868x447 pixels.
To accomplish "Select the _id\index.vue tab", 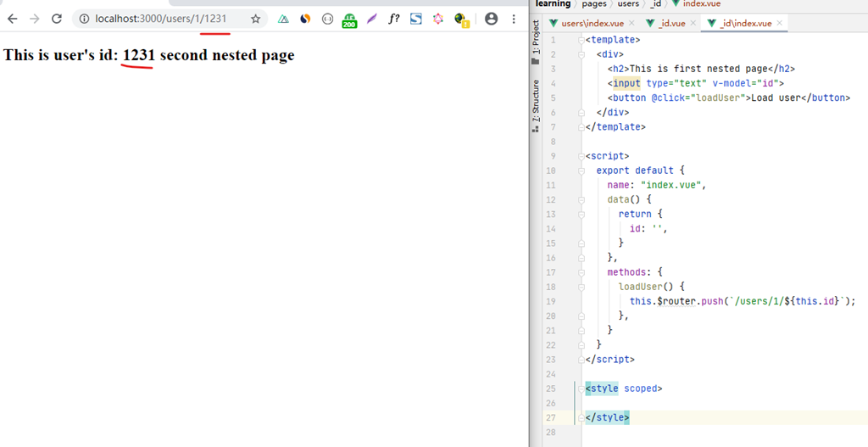I will tap(746, 23).
